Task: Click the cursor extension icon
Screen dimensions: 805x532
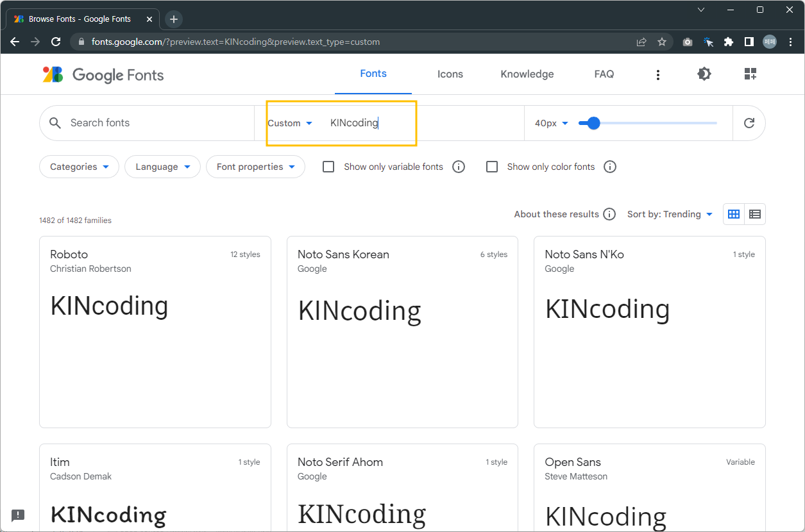Action: click(708, 42)
